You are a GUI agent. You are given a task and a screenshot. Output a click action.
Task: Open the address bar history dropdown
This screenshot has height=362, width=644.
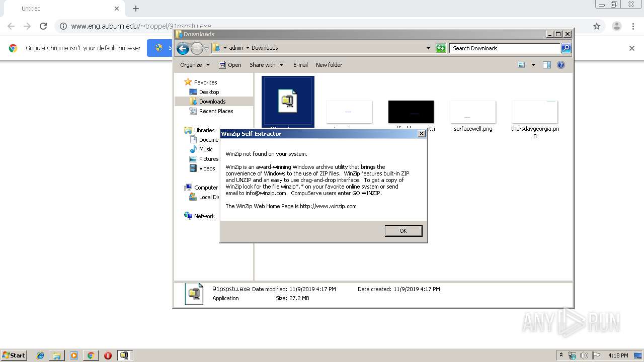(428, 48)
